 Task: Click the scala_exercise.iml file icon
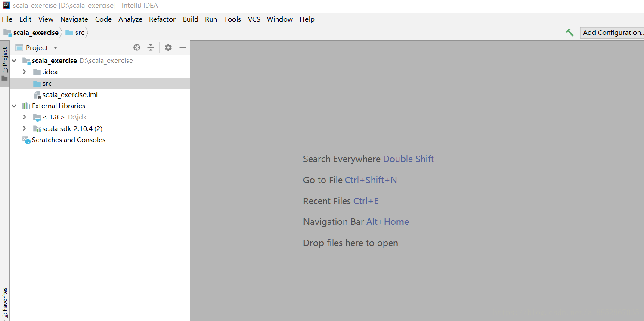point(37,95)
